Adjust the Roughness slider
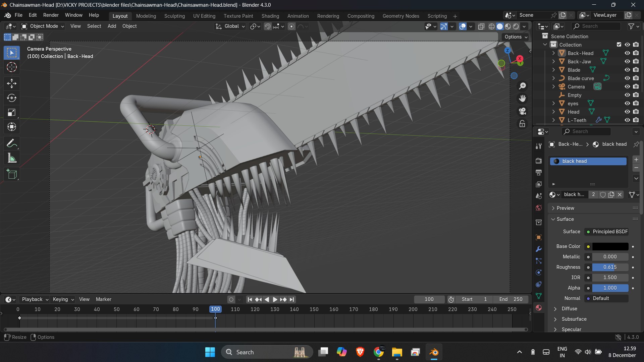The height and width of the screenshot is (362, 644). click(x=610, y=267)
